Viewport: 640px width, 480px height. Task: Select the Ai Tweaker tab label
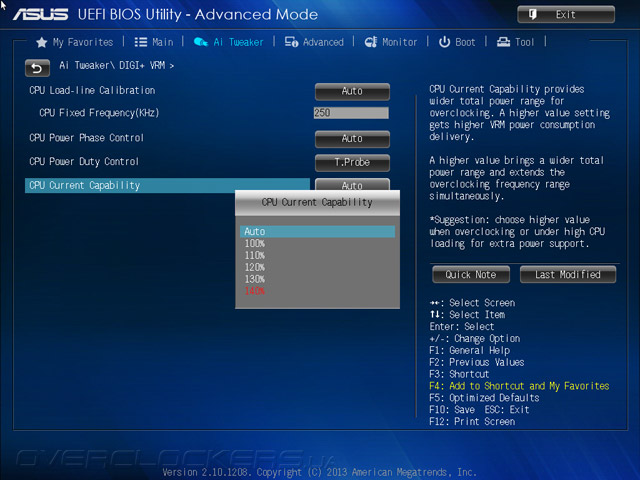(x=238, y=42)
